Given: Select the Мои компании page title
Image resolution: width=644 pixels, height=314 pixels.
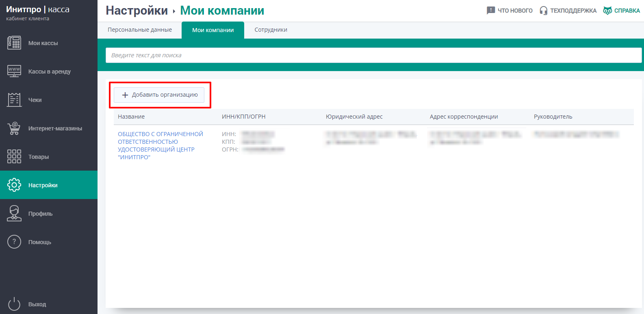Looking at the screenshot, I should [222, 11].
